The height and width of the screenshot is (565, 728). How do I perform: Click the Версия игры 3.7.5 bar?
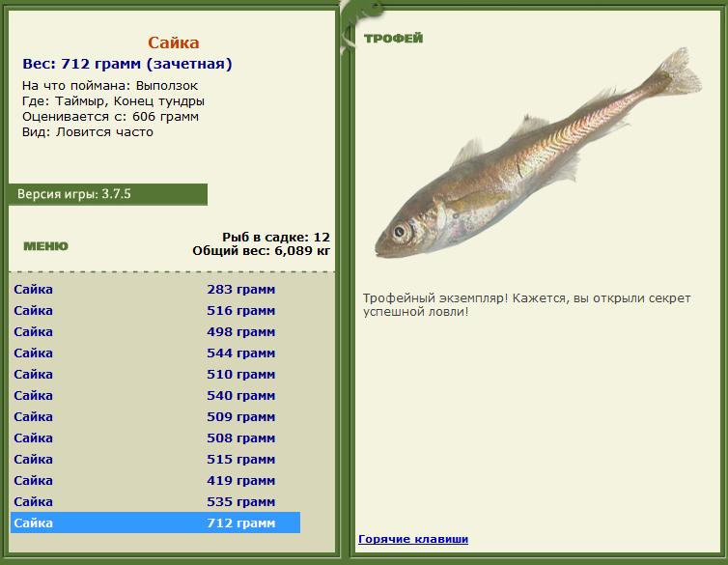[x=108, y=194]
